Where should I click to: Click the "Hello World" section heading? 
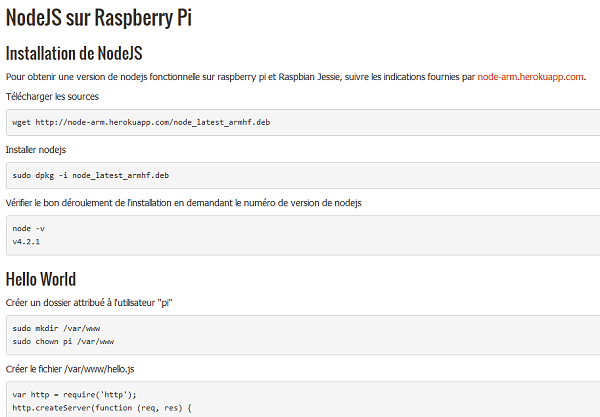[41, 279]
